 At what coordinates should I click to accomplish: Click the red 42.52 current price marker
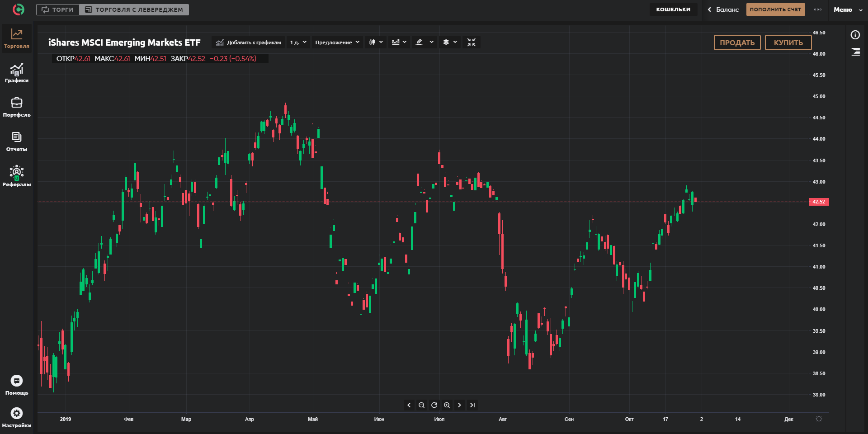point(819,202)
